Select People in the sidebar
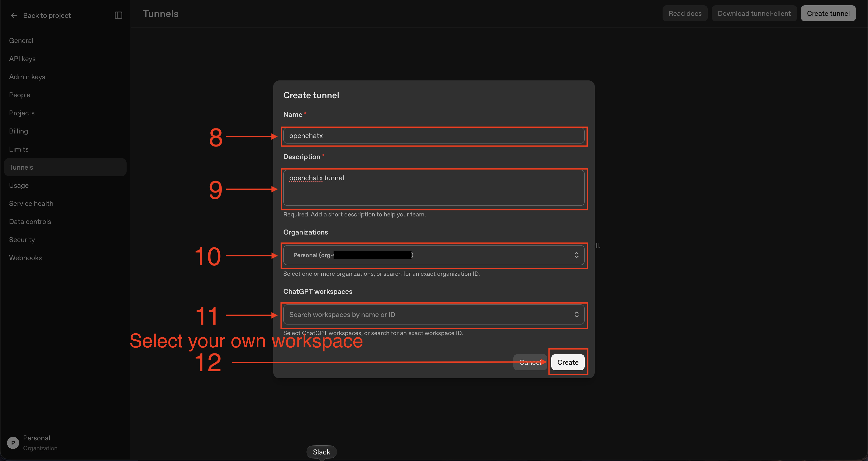Viewport: 868px width, 461px height. point(20,95)
